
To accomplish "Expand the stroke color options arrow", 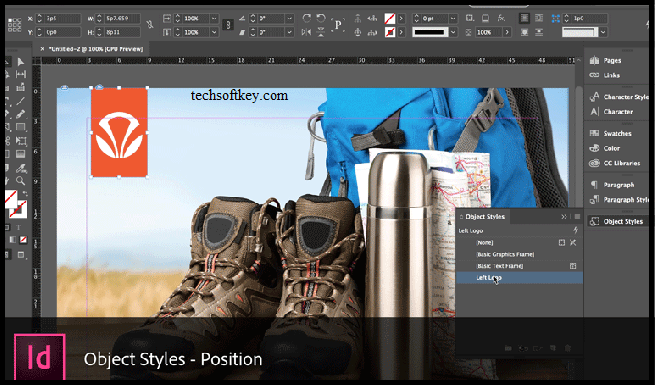I will [x=401, y=32].
